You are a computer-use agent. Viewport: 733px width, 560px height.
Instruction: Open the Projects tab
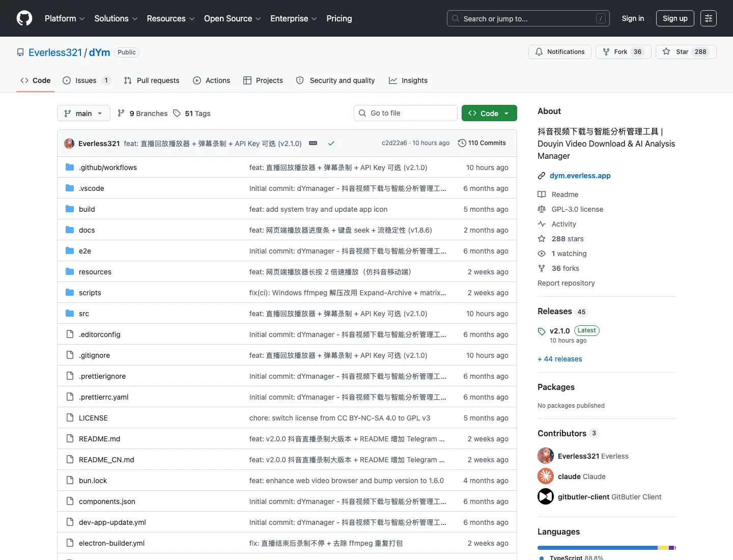tap(263, 80)
